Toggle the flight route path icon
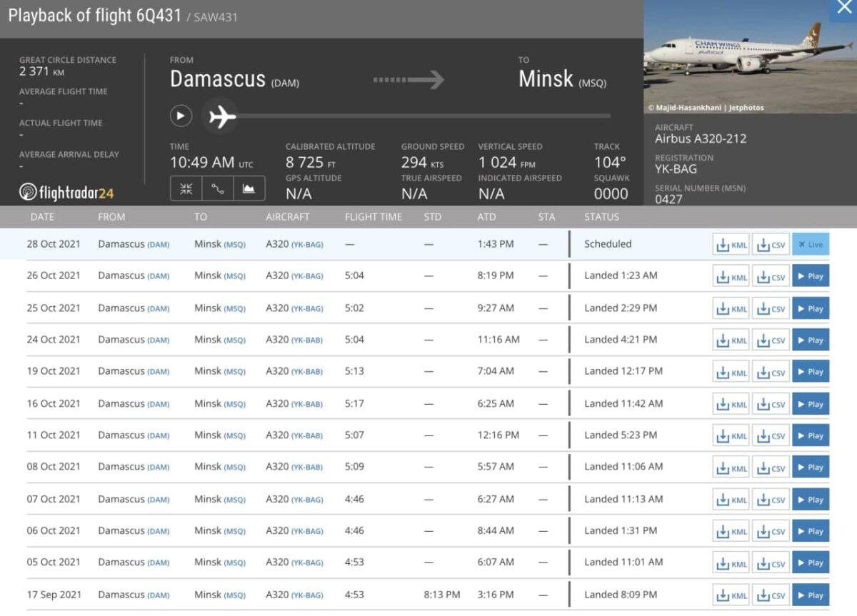Viewport: 857px width, 616px height. click(217, 189)
